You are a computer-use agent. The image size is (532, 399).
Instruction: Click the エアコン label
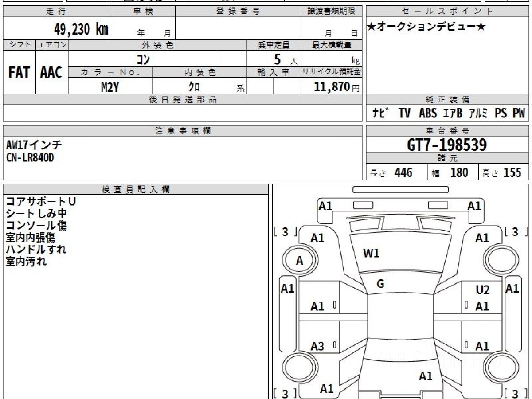pos(51,45)
